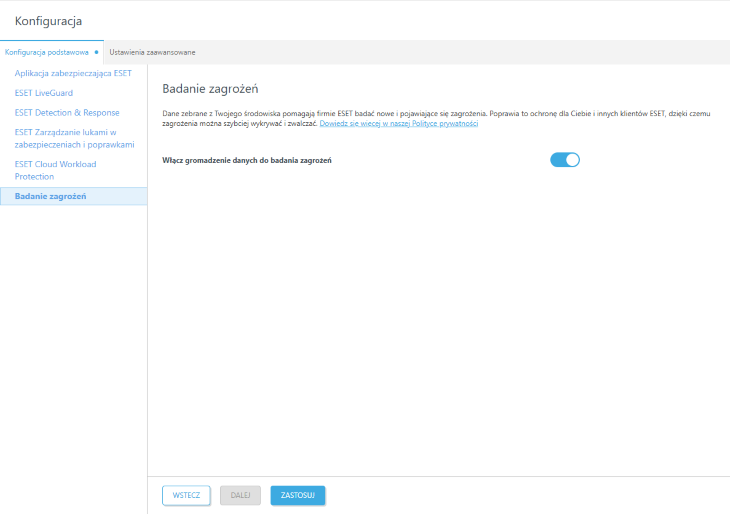Switch to the Ustawienia zaawansowane tab

(152, 52)
